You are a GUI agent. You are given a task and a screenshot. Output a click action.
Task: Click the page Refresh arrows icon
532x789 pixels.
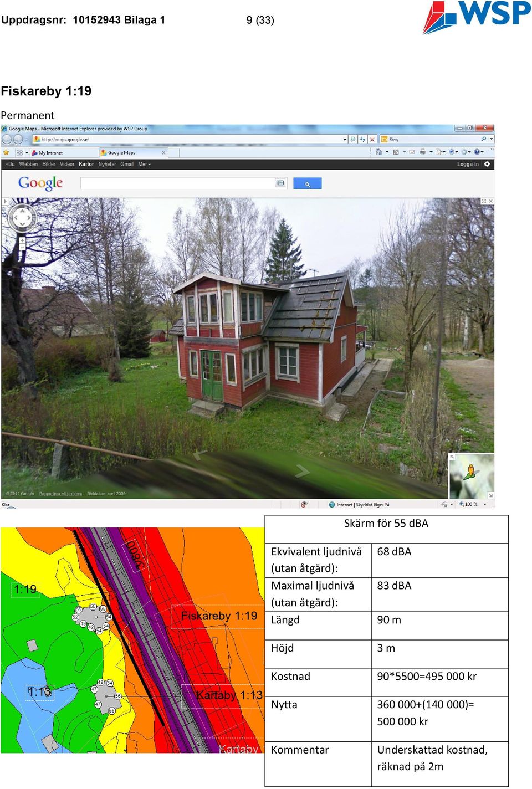pyautogui.click(x=362, y=140)
